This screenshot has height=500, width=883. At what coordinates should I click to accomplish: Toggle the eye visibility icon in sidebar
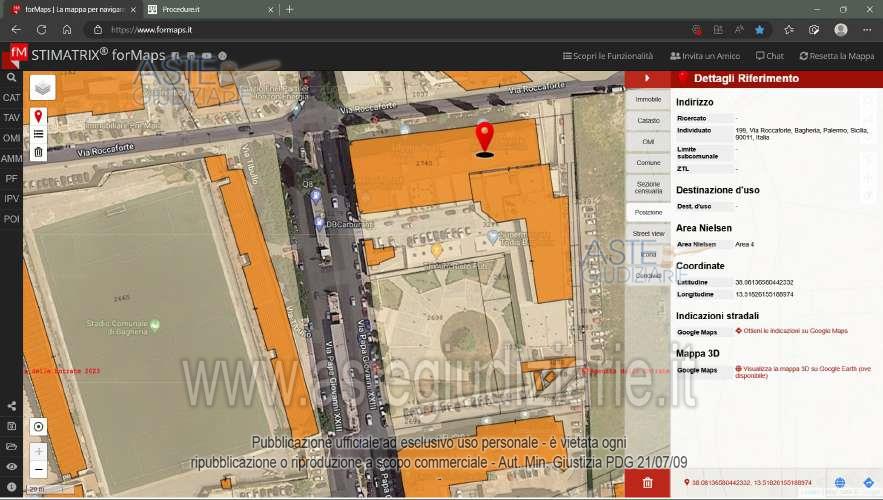coord(11,466)
